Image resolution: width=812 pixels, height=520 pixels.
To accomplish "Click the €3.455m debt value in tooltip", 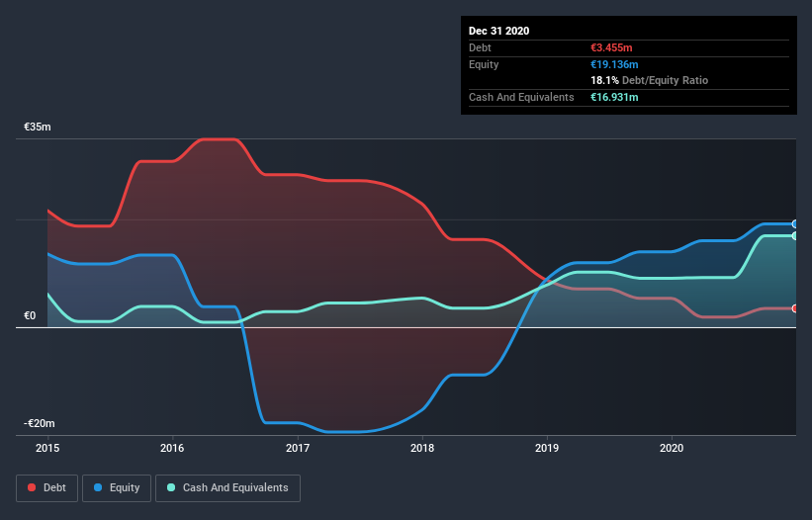I will [611, 47].
